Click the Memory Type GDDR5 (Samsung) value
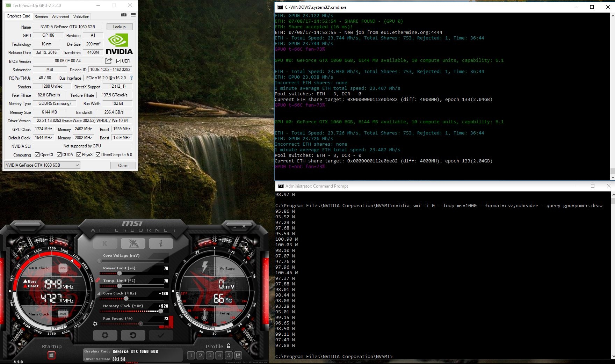The image size is (615, 364). (55, 103)
